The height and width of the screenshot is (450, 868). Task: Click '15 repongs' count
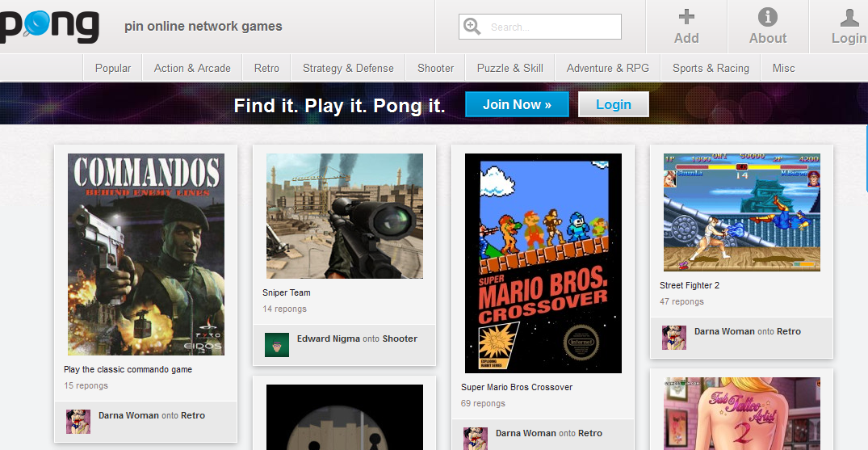[x=86, y=385]
